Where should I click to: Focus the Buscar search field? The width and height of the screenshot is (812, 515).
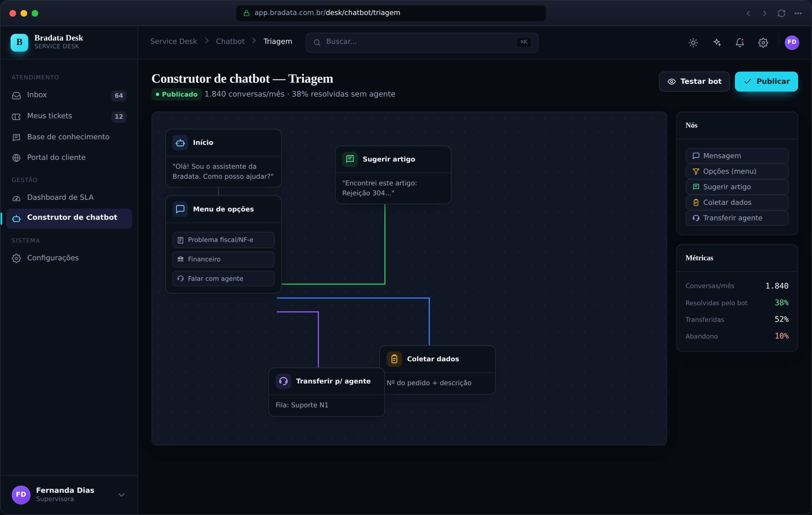coord(422,42)
